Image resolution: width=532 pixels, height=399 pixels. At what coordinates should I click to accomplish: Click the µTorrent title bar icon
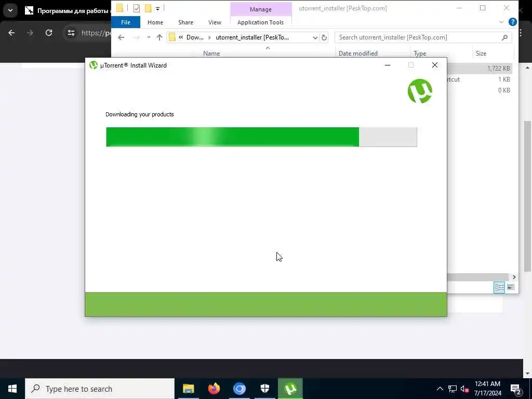94,65
